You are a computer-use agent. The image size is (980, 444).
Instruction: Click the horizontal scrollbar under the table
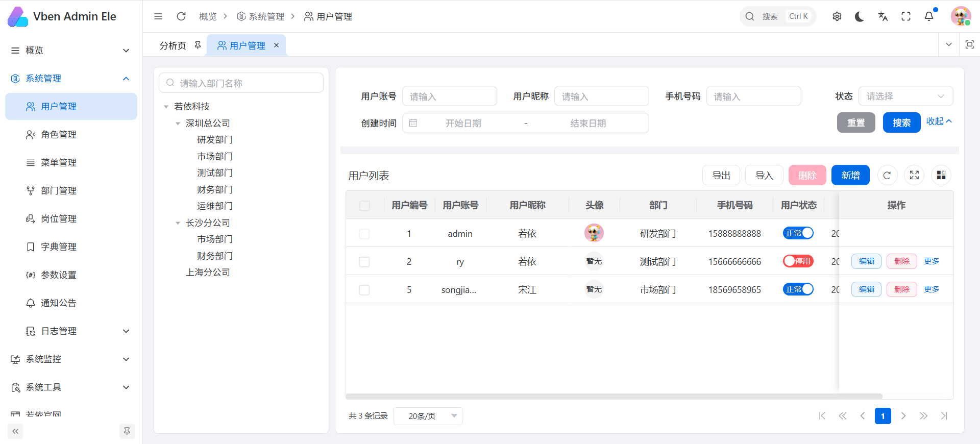(x=614, y=397)
